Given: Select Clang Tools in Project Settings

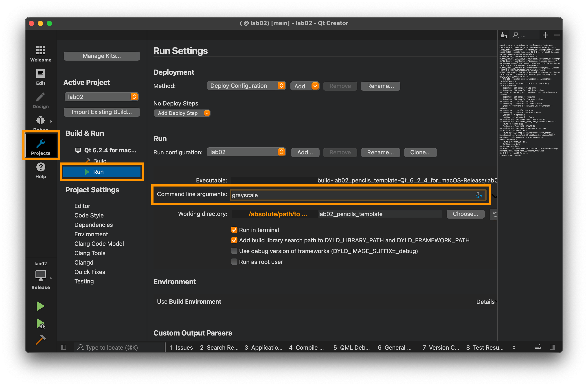Looking at the screenshot, I should tap(90, 253).
